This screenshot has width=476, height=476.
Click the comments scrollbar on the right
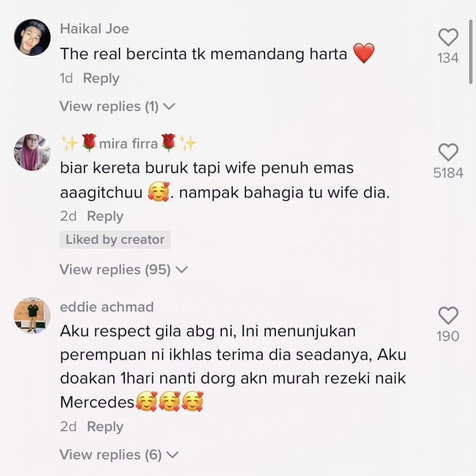[x=470, y=52]
